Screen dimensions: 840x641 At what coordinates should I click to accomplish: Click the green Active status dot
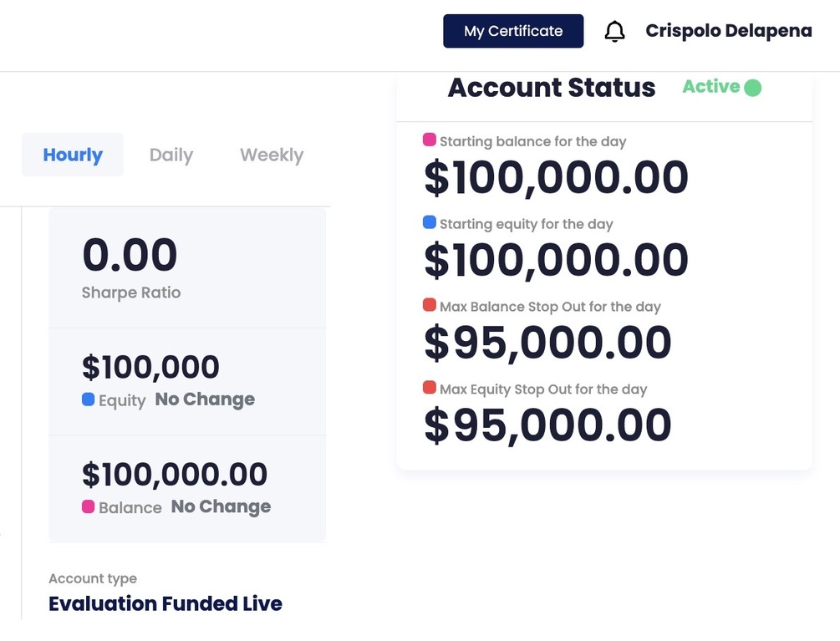tap(752, 88)
